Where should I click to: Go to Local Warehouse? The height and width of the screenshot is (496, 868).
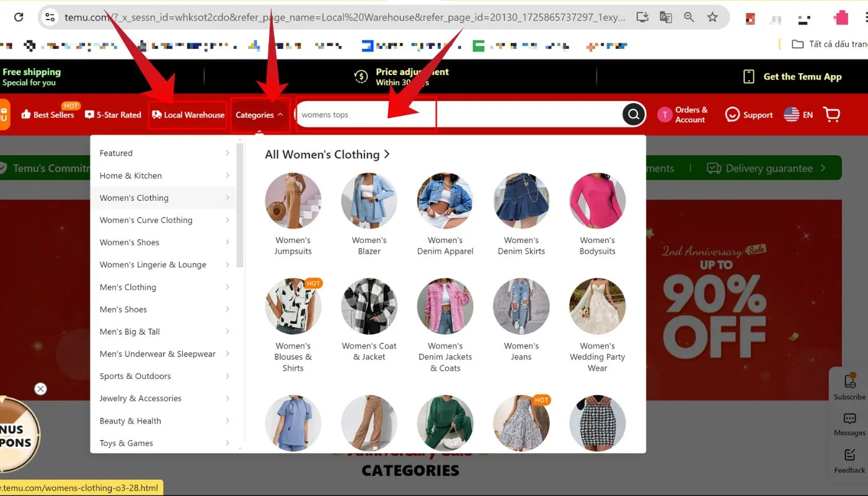[188, 115]
